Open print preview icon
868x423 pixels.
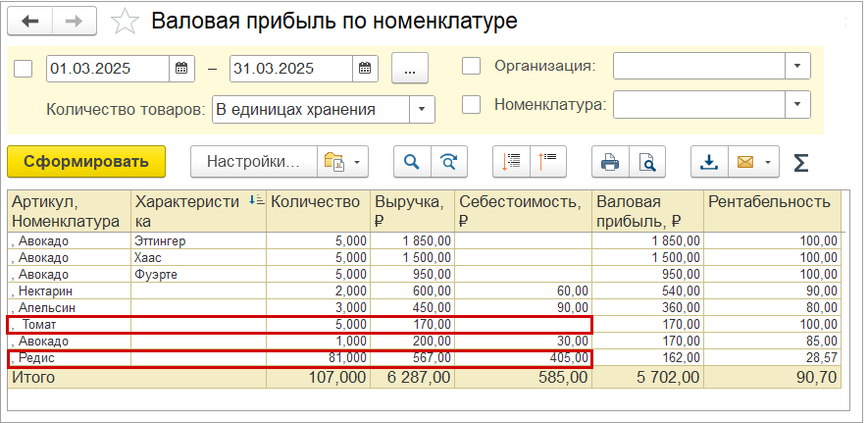coord(646,162)
